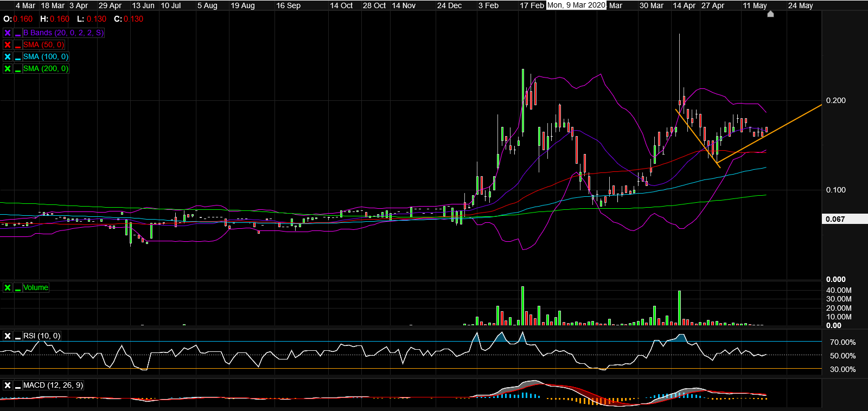Click the Open price value 0.160
The height and width of the screenshot is (411, 868).
tap(23, 19)
